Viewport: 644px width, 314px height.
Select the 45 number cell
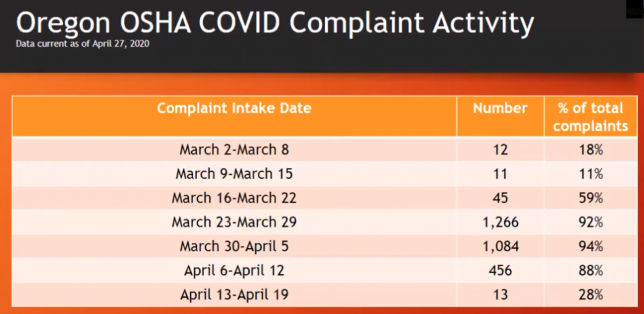click(500, 198)
